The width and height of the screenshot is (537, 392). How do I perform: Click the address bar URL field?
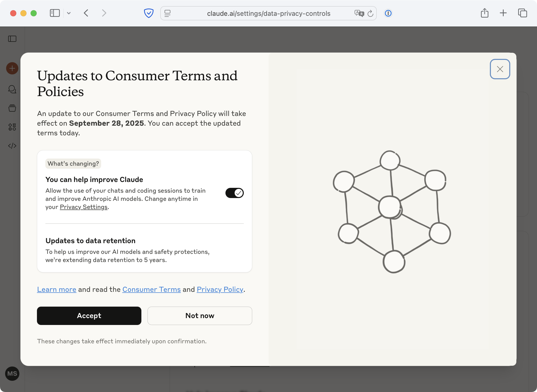click(x=268, y=13)
